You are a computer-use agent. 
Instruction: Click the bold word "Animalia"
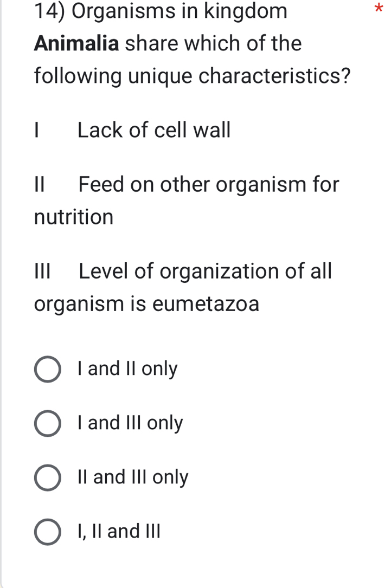tap(76, 43)
